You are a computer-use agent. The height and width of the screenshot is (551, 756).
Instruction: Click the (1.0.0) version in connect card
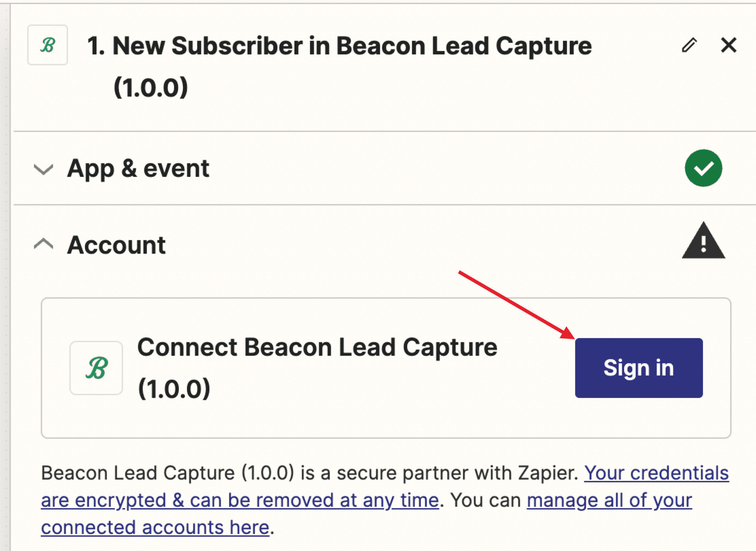point(174,388)
